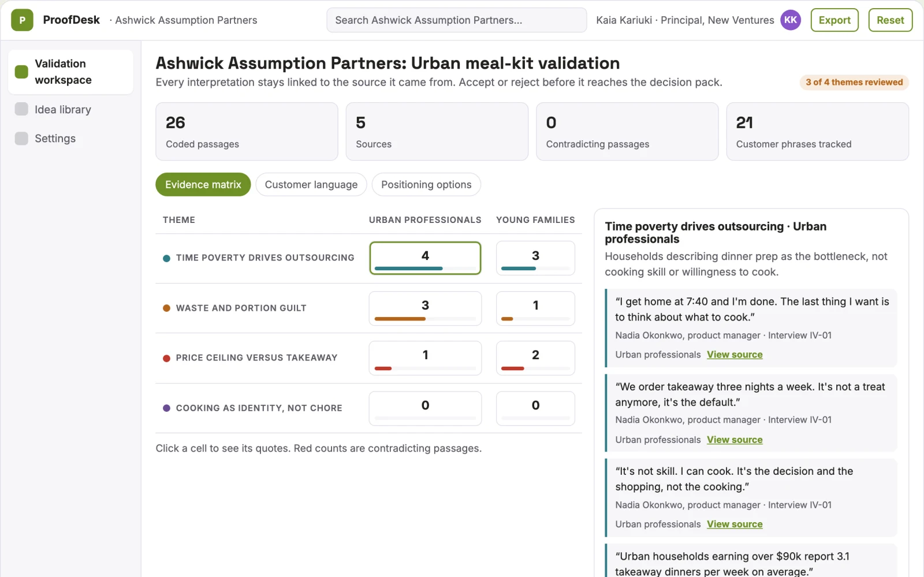This screenshot has height=577, width=924.
Task: Click the red dot beside Price ceiling theme
Action: (x=166, y=358)
